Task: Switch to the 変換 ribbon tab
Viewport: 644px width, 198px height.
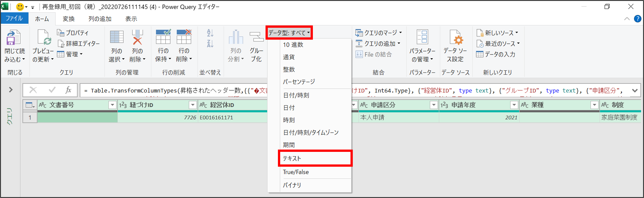Action: point(69,19)
